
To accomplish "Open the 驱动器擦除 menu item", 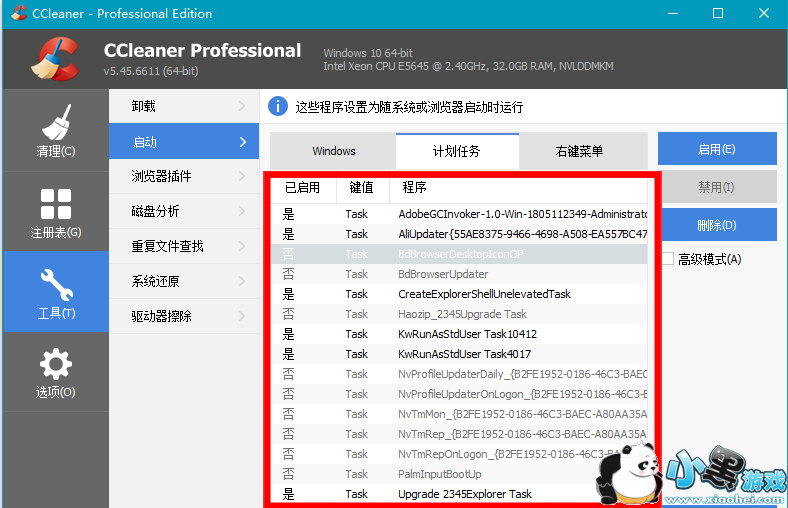I will click(x=184, y=316).
